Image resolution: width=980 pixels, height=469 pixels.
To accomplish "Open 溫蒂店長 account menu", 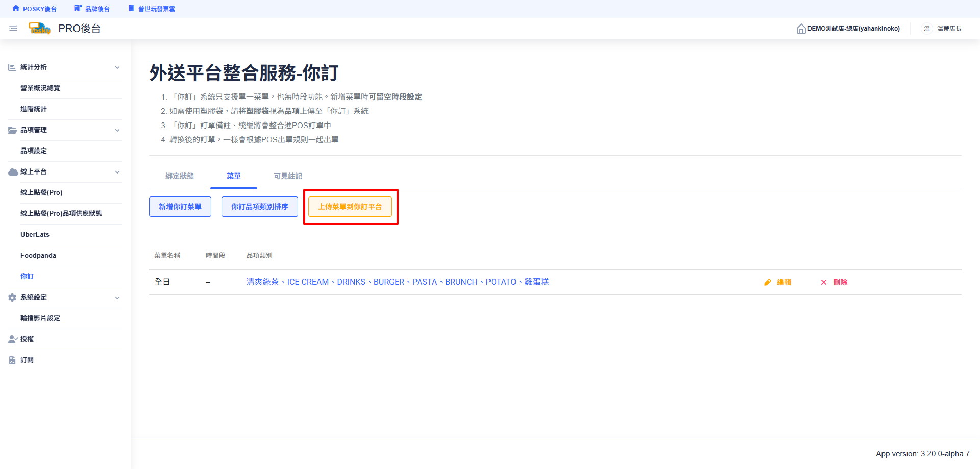I will 949,29.
